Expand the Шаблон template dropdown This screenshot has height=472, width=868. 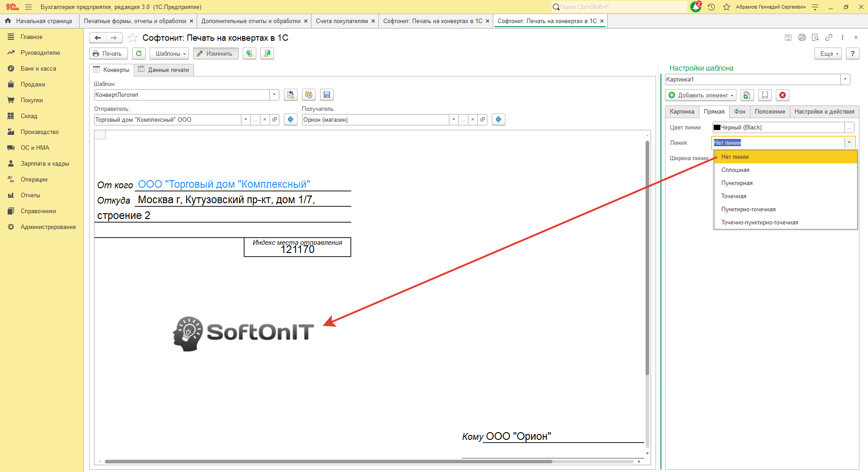pos(274,95)
